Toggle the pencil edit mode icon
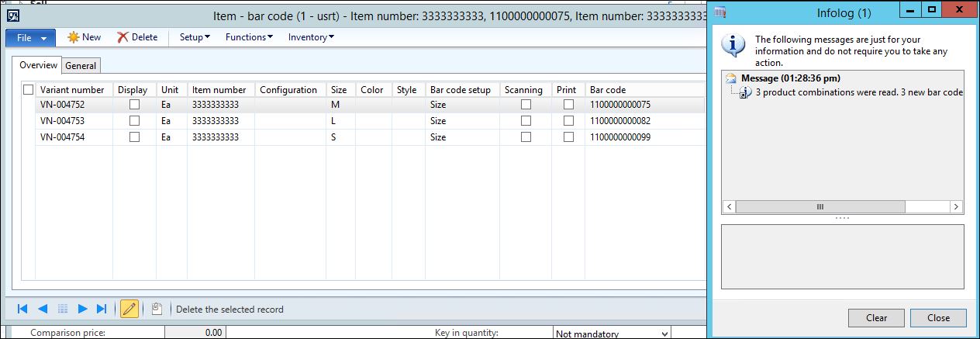 click(x=129, y=309)
